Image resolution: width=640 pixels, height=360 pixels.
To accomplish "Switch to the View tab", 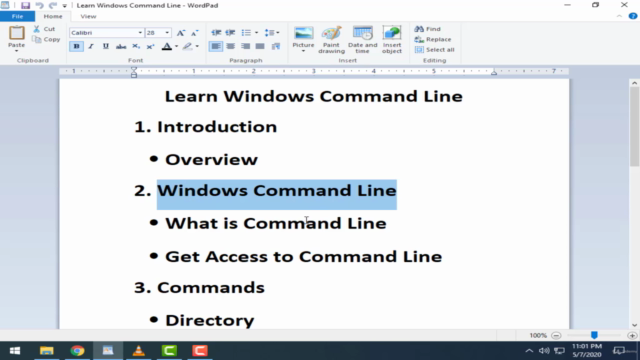I will [88, 16].
